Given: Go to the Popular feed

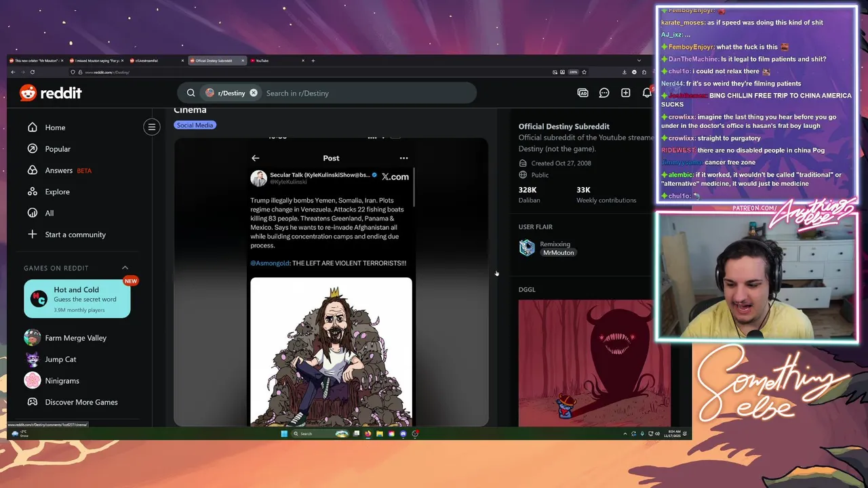Looking at the screenshot, I should 58,149.
